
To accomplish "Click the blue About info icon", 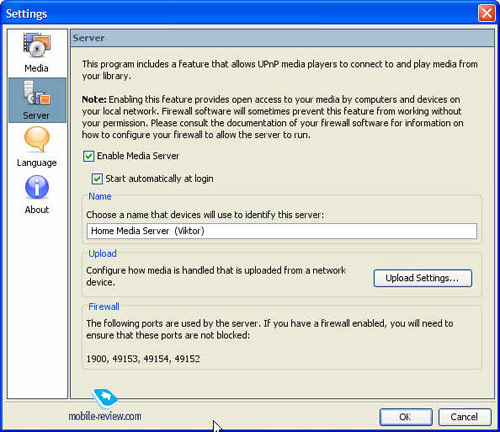I will click(37, 187).
